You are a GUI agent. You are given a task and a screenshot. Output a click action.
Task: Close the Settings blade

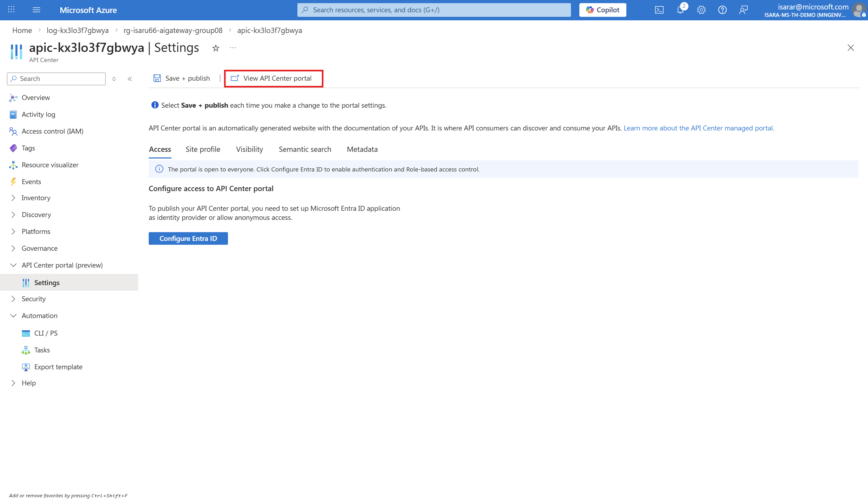pyautogui.click(x=851, y=48)
